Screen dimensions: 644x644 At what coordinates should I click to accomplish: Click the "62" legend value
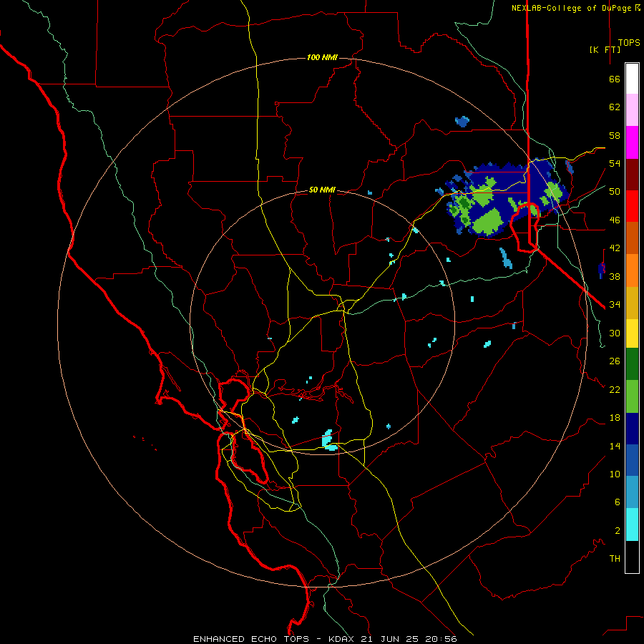click(615, 107)
